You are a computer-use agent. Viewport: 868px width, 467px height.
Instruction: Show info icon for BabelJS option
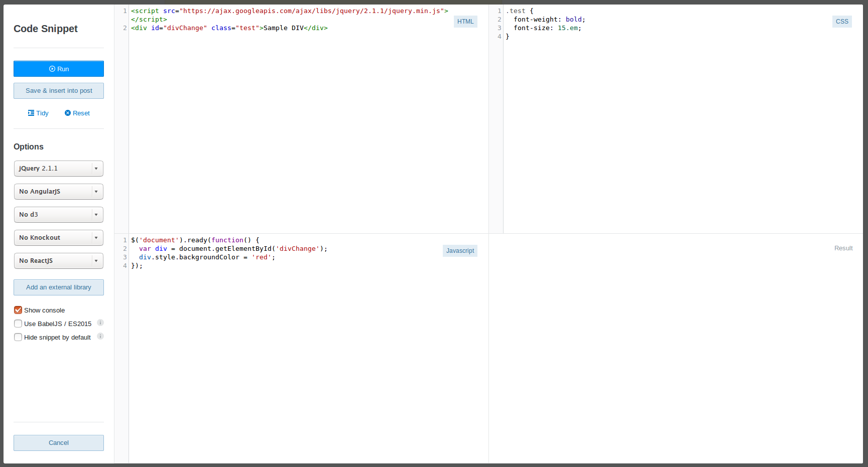click(x=100, y=323)
